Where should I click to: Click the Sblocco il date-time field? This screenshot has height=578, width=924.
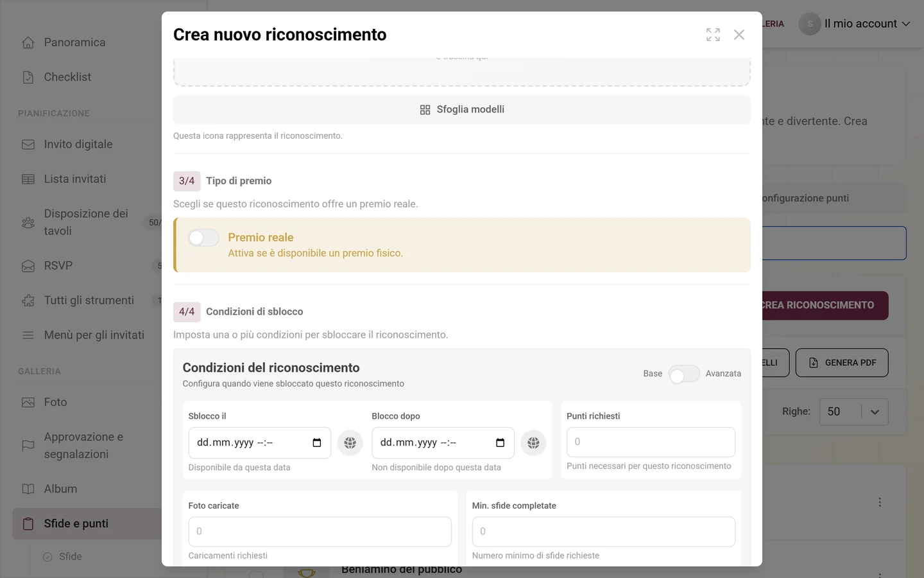coord(260,443)
